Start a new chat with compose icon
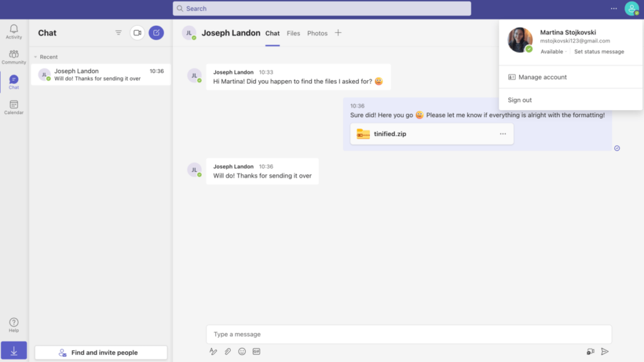The width and height of the screenshot is (644, 362). point(156,33)
